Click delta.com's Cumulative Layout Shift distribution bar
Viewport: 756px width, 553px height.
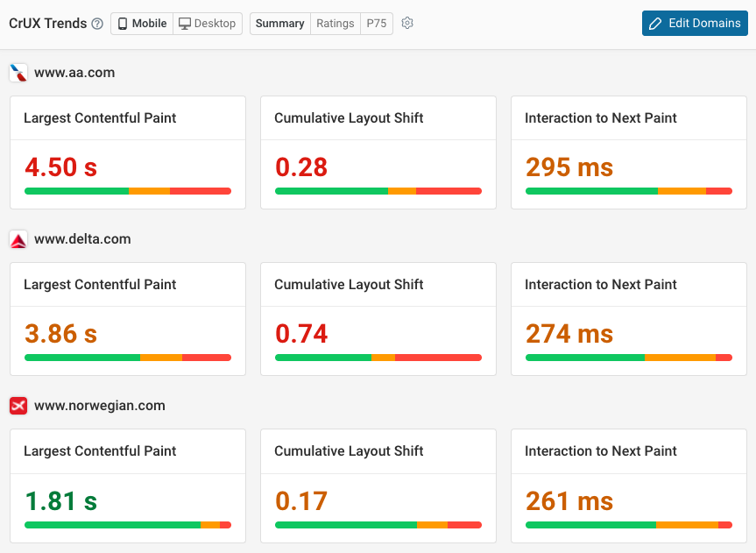378,358
